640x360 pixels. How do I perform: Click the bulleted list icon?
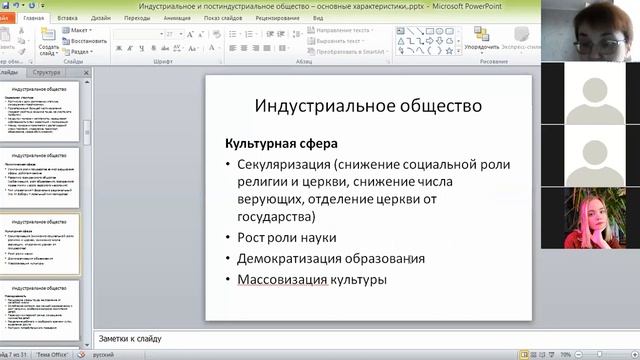[234, 34]
